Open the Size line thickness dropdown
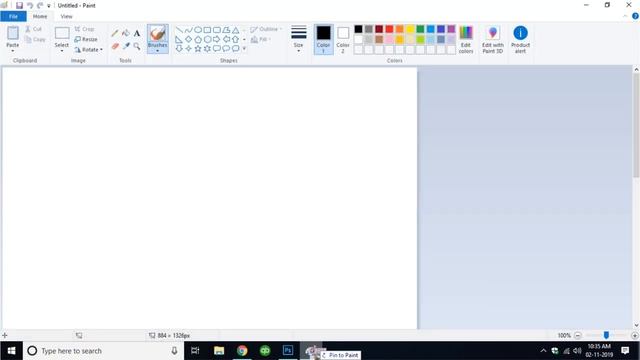Viewport: 640px width, 360px height. coord(299,40)
